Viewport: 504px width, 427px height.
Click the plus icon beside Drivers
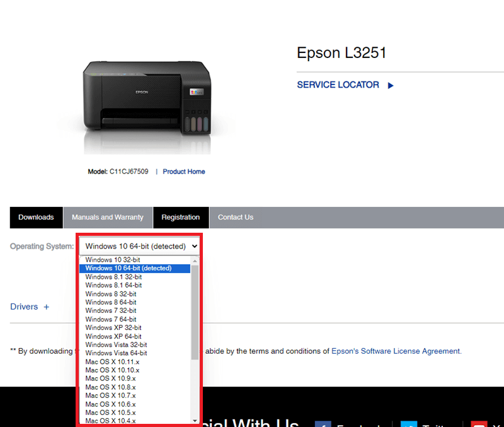(46, 307)
